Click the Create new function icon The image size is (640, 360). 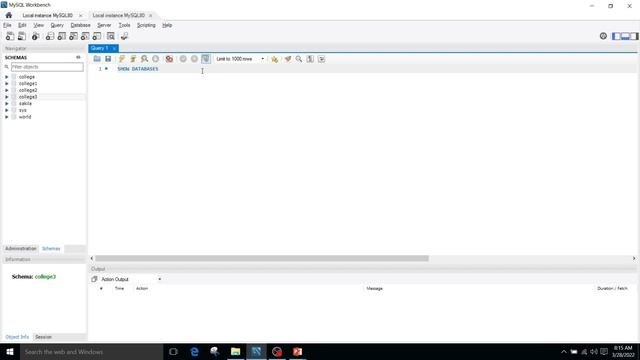97,36
